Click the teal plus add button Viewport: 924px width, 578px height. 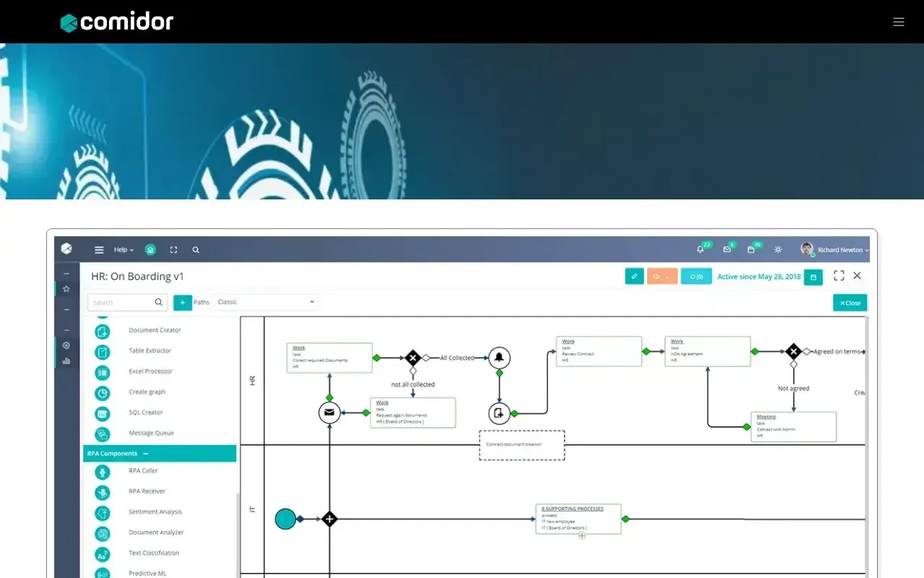click(x=183, y=303)
